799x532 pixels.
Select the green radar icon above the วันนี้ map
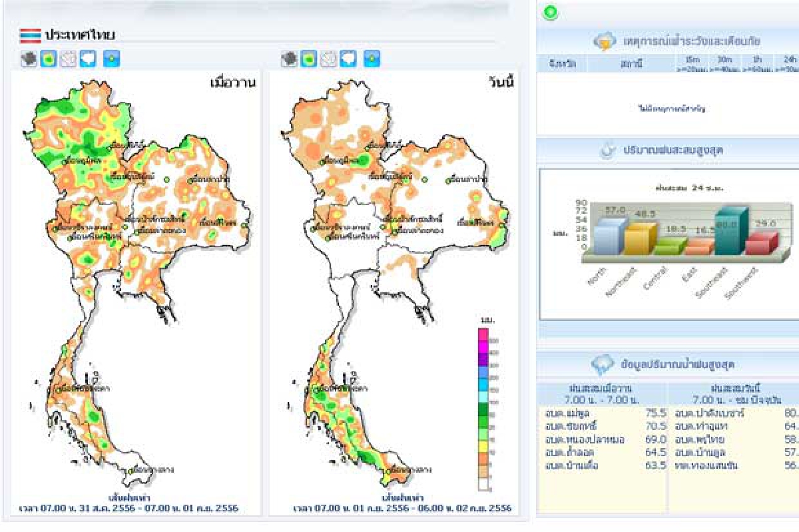308,59
